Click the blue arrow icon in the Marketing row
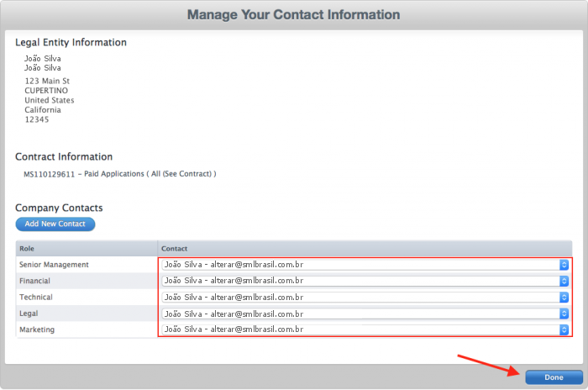 564,329
